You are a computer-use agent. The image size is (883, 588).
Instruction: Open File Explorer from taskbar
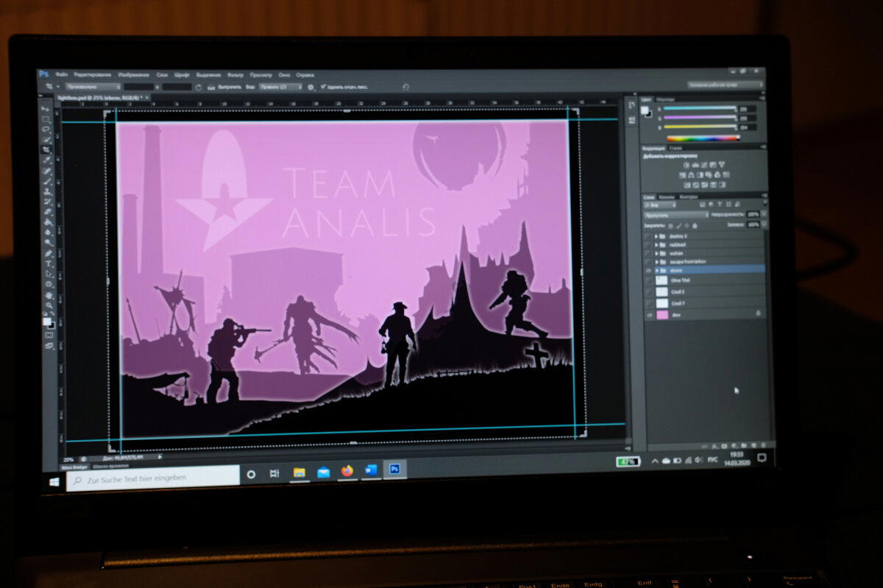click(299, 472)
